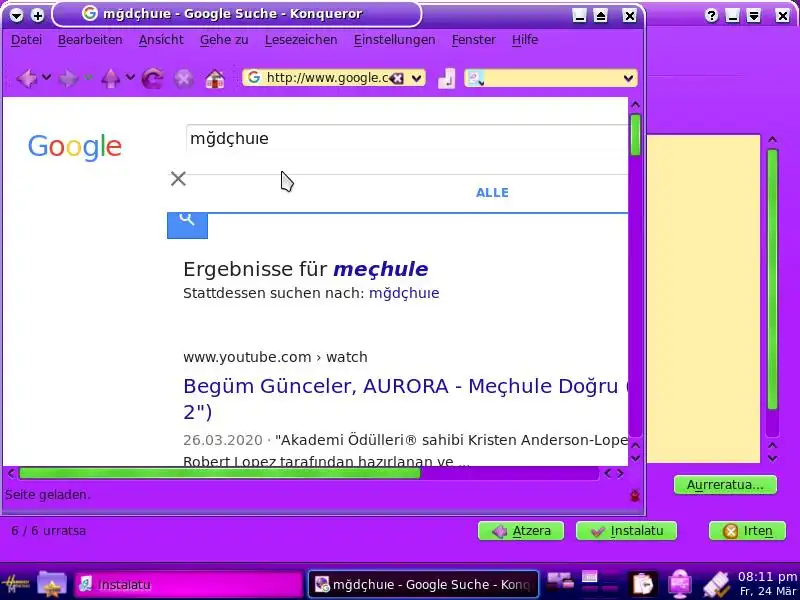
Task: Navigate up with the Up arrow icon
Action: point(110,79)
